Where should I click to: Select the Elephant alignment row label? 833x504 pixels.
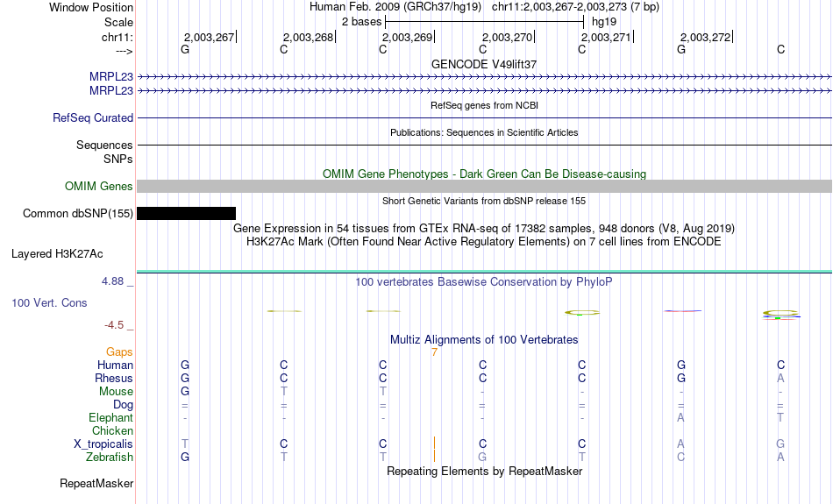point(111,418)
